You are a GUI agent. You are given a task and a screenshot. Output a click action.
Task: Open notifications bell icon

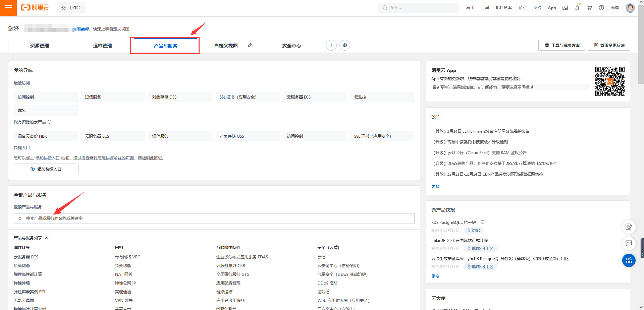(x=577, y=8)
